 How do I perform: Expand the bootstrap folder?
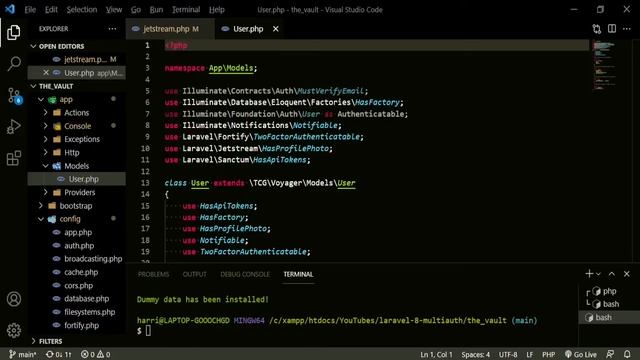[76, 206]
